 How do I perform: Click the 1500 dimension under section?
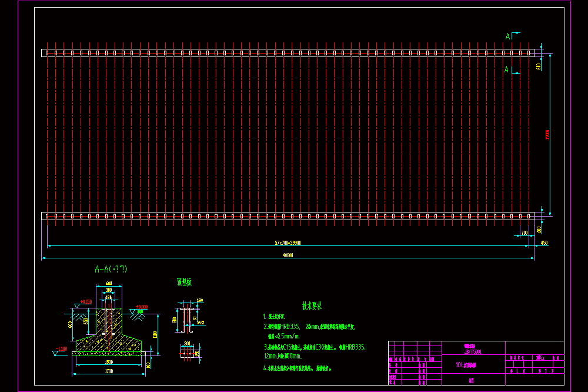click(109, 363)
